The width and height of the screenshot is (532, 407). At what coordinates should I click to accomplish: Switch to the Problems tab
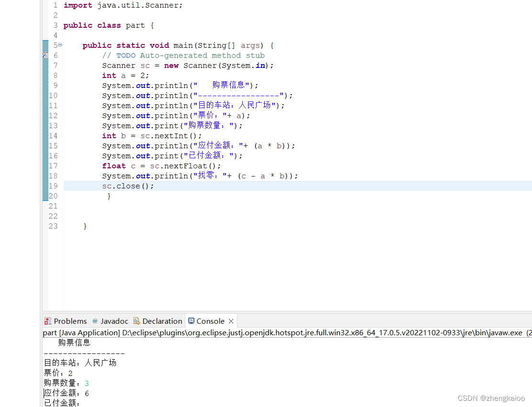tap(70, 321)
